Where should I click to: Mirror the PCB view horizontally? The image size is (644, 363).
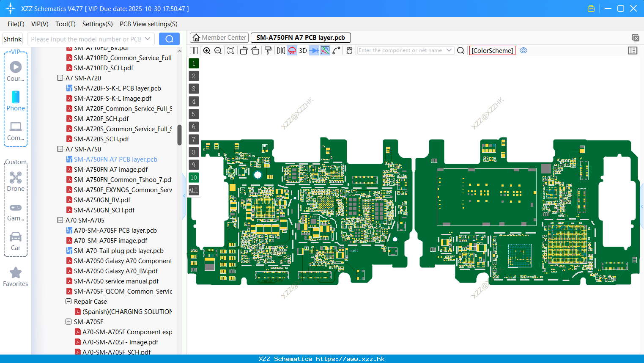point(281,50)
